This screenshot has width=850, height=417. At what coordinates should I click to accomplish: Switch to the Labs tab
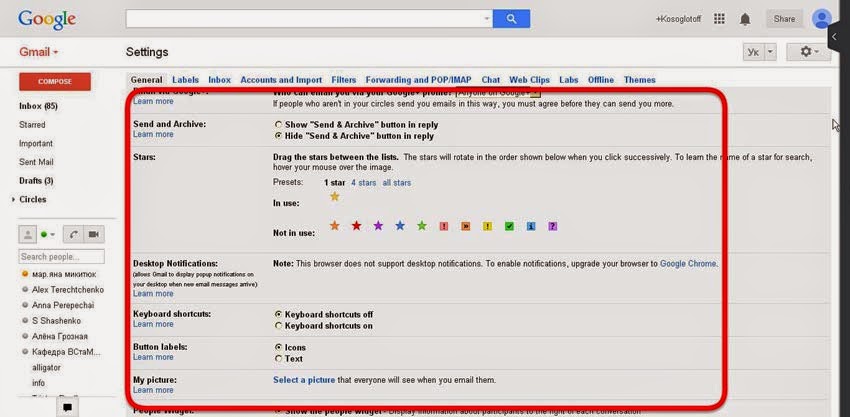pyautogui.click(x=569, y=80)
